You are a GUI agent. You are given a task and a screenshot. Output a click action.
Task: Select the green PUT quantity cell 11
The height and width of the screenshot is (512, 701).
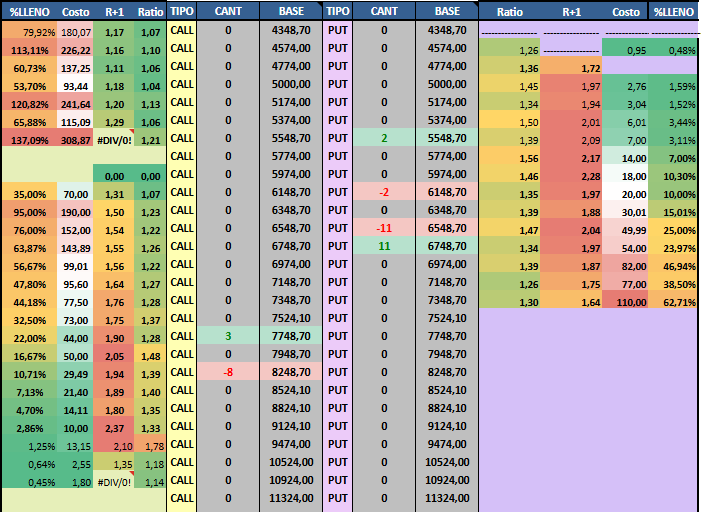[x=384, y=246]
